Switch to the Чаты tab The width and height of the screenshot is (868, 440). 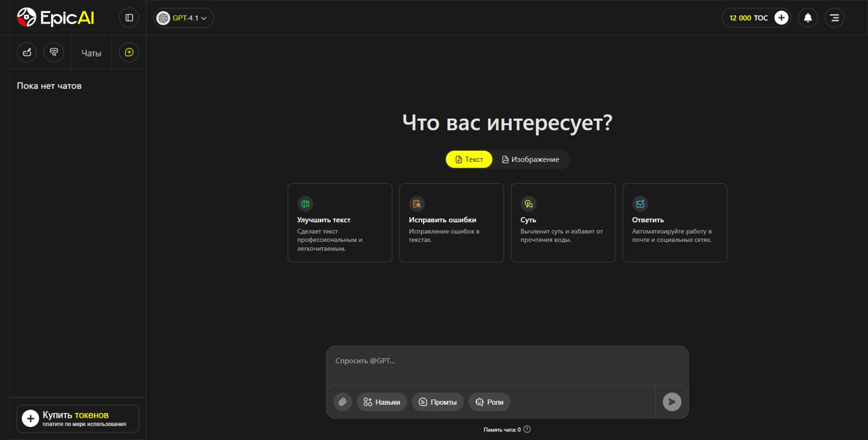click(91, 53)
